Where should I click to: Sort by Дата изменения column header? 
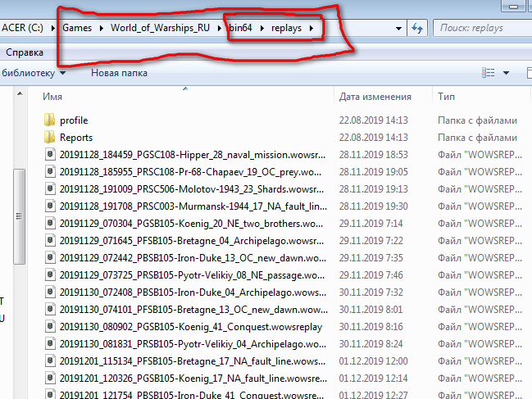375,97
